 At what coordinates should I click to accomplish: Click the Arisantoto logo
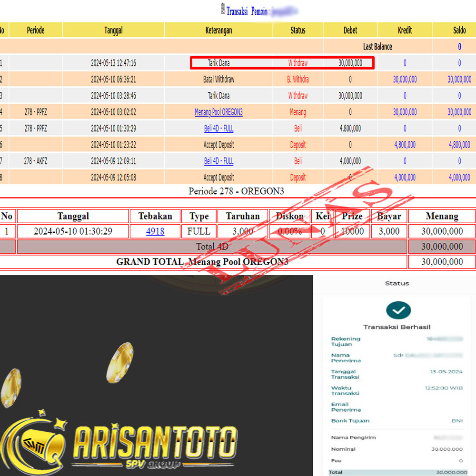[x=119, y=443]
